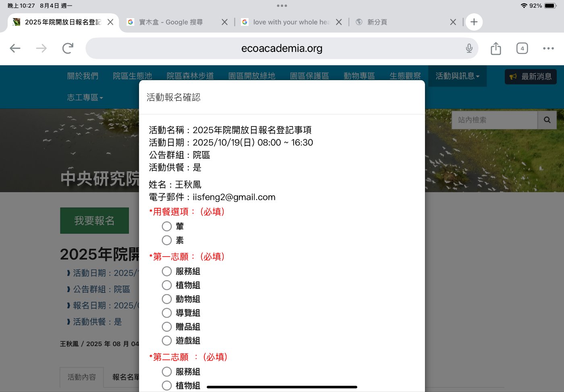The height and width of the screenshot is (392, 564).
Task: Expand the 志工專區 dropdown menu
Action: coord(85,97)
